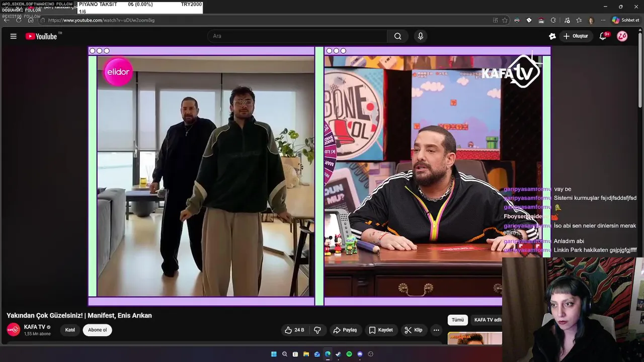Add this page to browser favorites star
The width and height of the screenshot is (644, 362).
click(505, 20)
